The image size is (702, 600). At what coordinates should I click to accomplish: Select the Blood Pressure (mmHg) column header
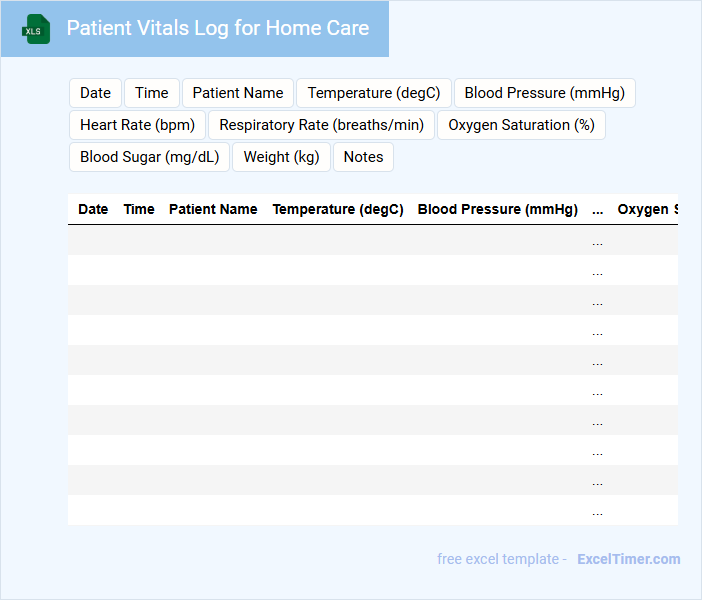(498, 210)
